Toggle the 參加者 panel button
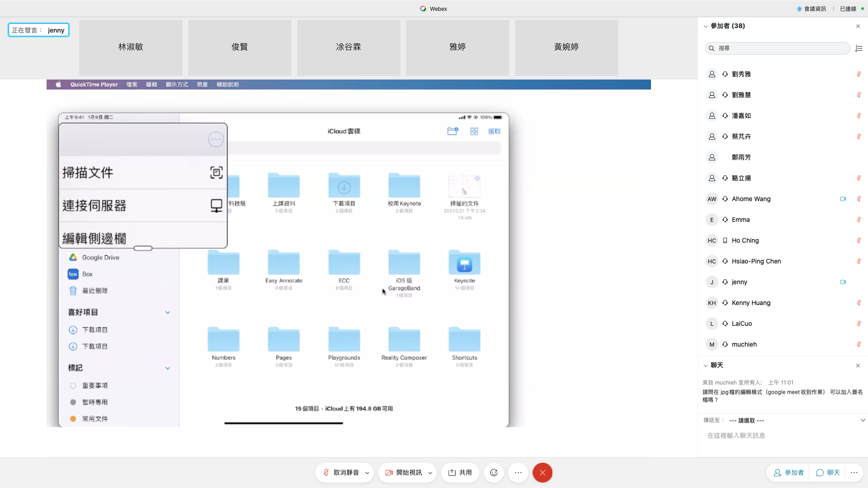868x488 pixels. [788, 473]
